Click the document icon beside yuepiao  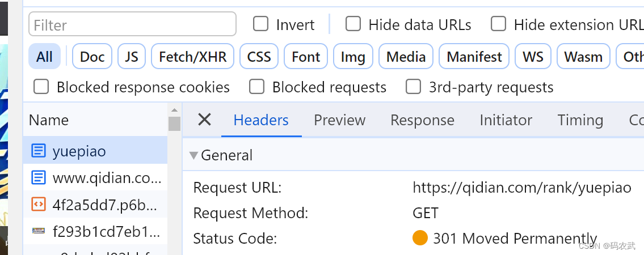39,151
